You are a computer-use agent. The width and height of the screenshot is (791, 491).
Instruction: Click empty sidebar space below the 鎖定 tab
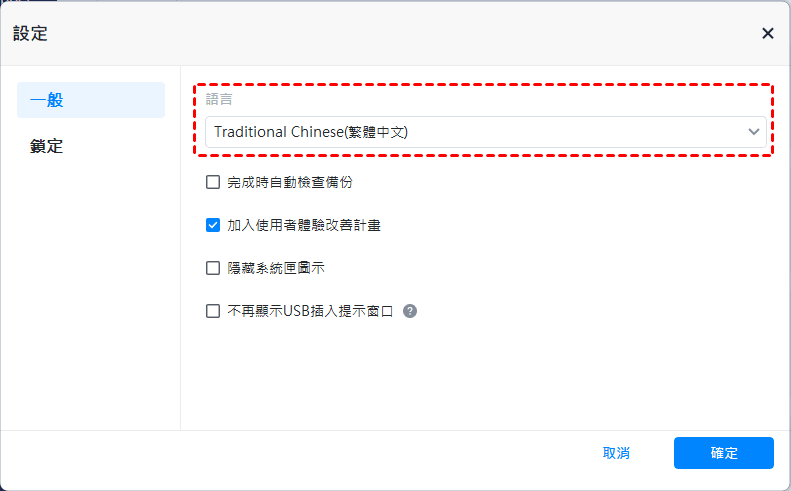[x=90, y=300]
